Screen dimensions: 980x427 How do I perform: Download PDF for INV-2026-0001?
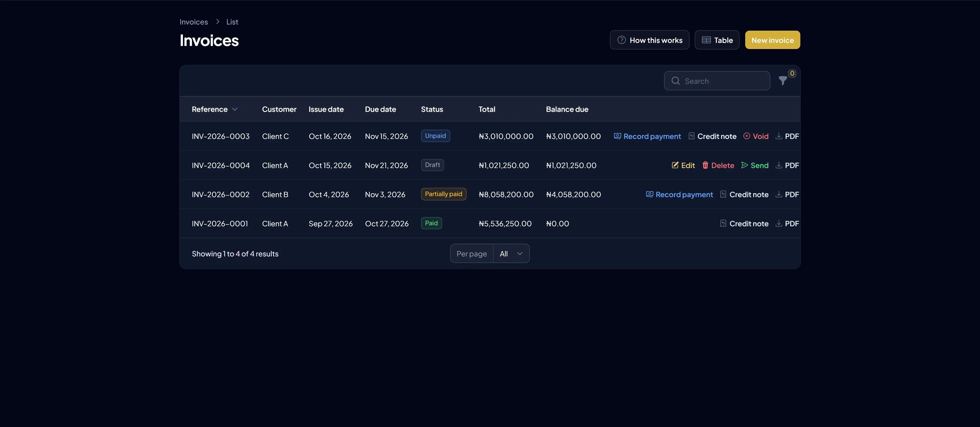click(x=787, y=223)
